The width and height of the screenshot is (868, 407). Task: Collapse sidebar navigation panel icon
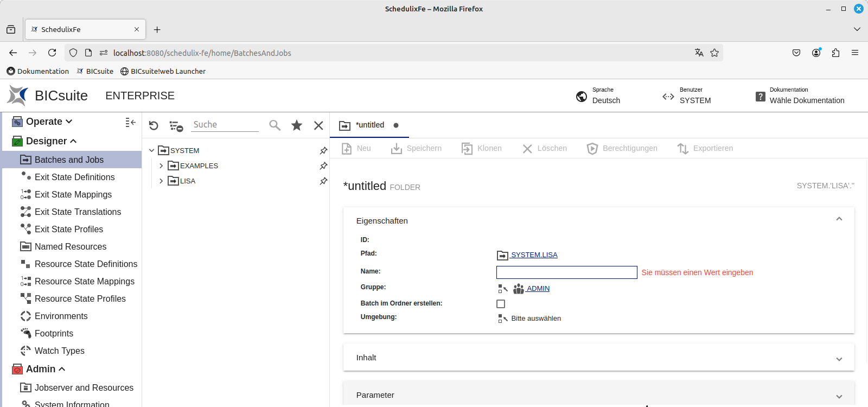130,123
